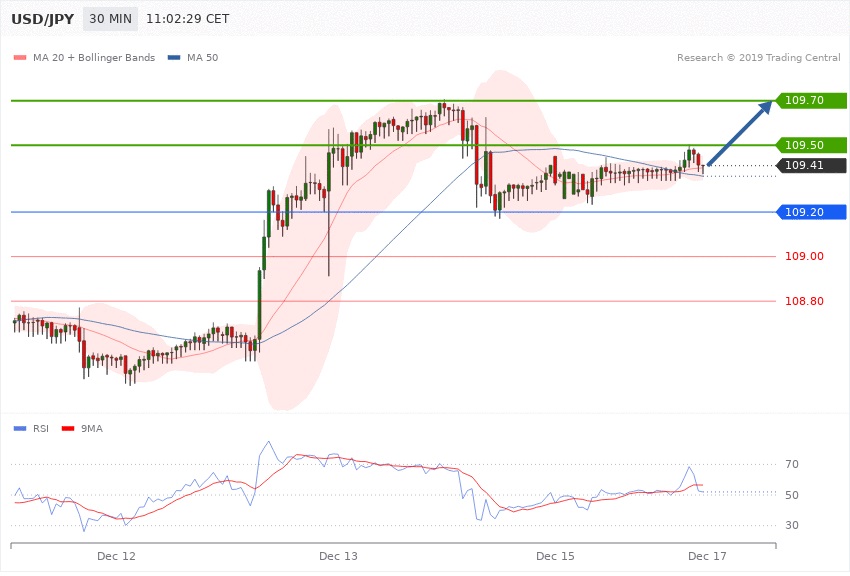The height and width of the screenshot is (576, 850).
Task: Click the red MA 20 legend line
Action: [20, 58]
